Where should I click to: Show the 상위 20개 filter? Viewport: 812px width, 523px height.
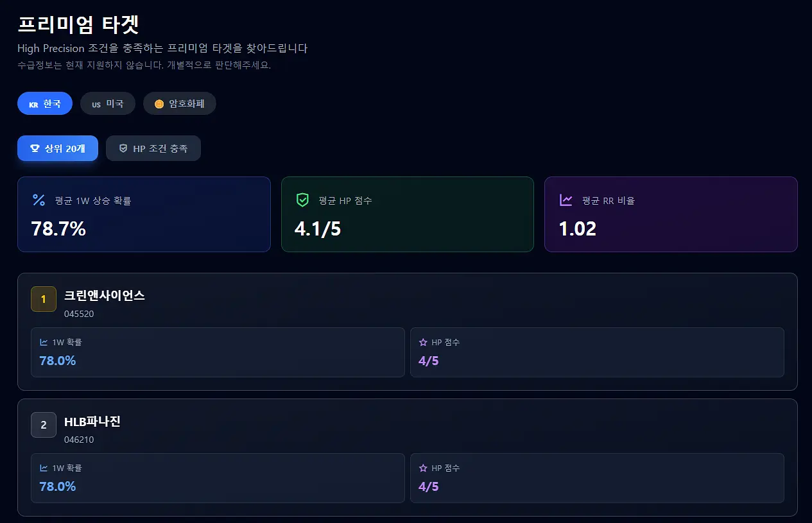58,148
